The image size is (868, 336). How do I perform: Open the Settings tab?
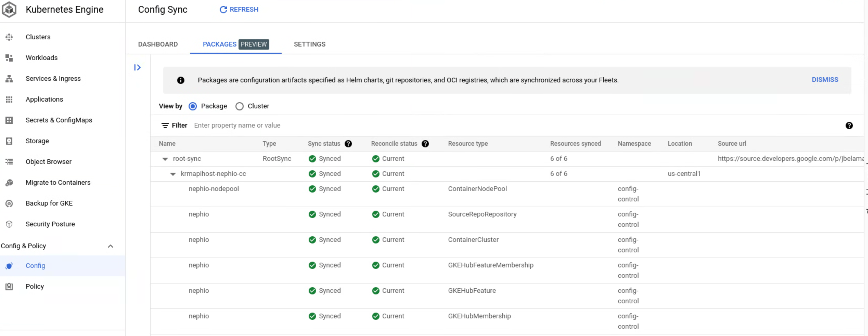309,44
